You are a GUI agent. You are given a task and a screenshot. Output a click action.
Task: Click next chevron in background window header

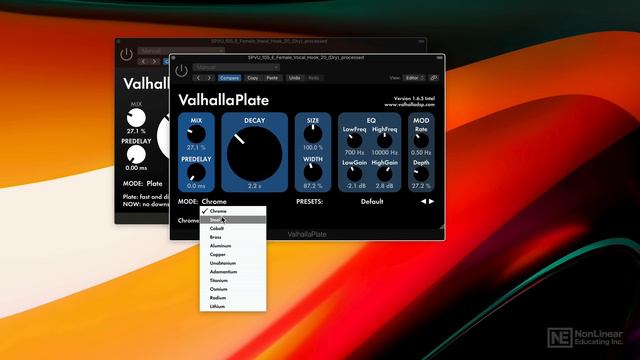pyautogui.click(x=154, y=62)
